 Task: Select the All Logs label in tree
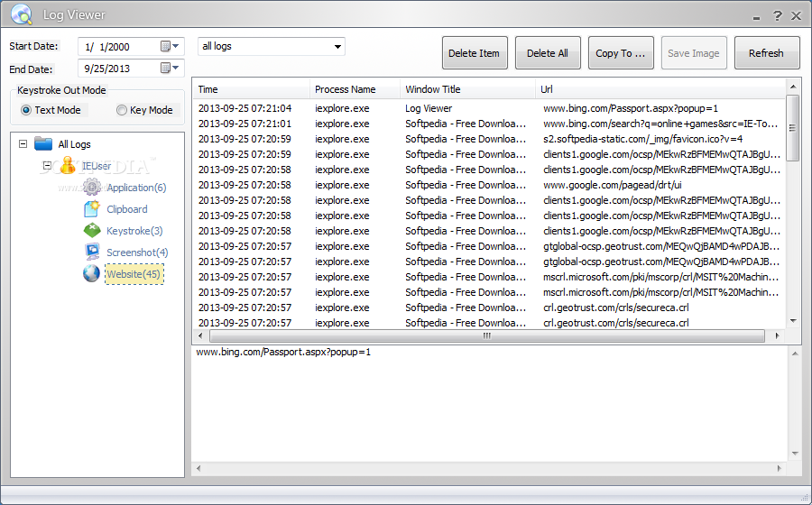[74, 144]
